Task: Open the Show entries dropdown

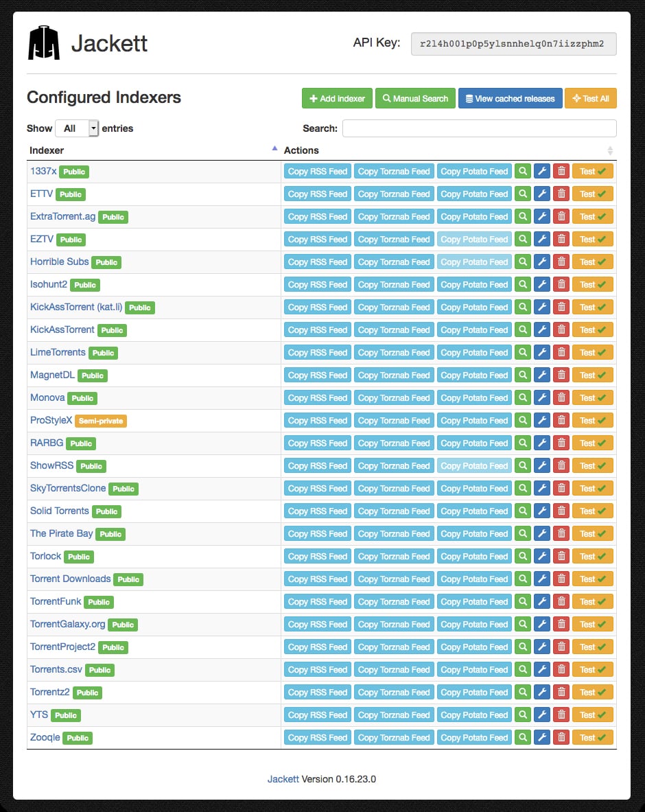Action: click(x=76, y=128)
